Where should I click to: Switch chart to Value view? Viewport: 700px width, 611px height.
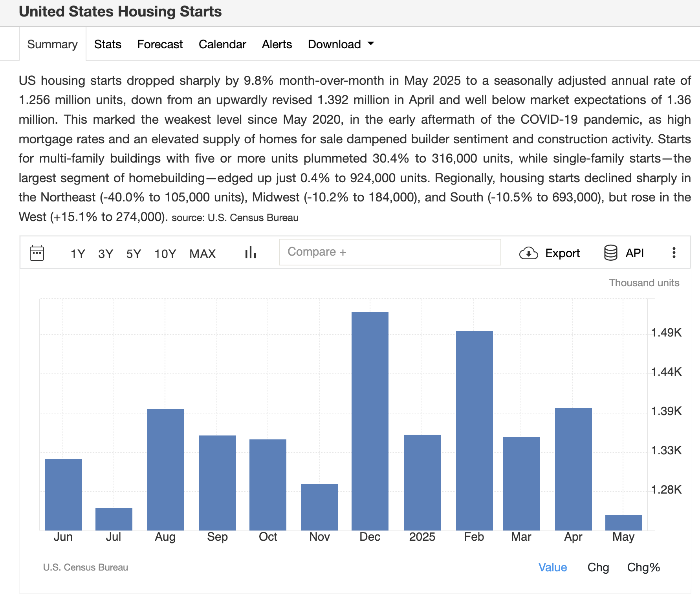(x=552, y=567)
